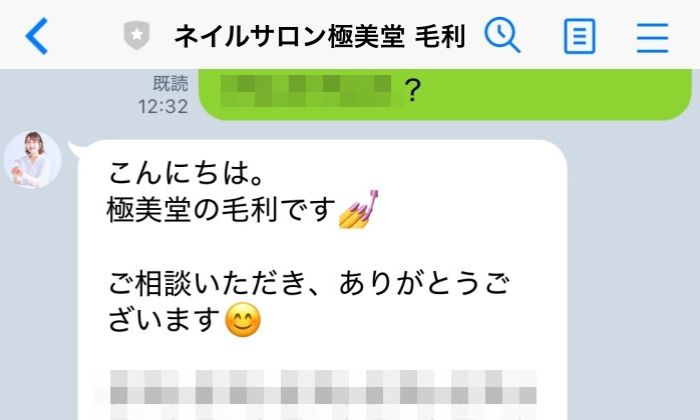Tap the smiling face emoji

(x=243, y=320)
